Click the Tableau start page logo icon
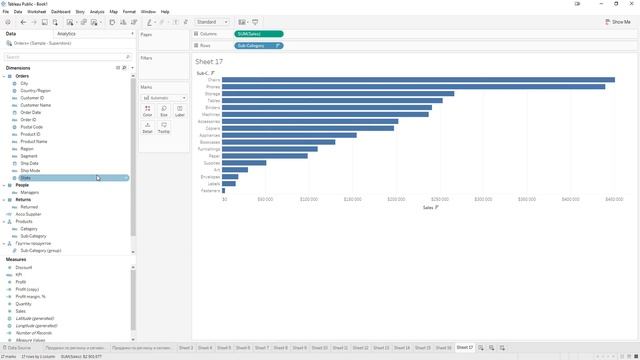 point(8,22)
